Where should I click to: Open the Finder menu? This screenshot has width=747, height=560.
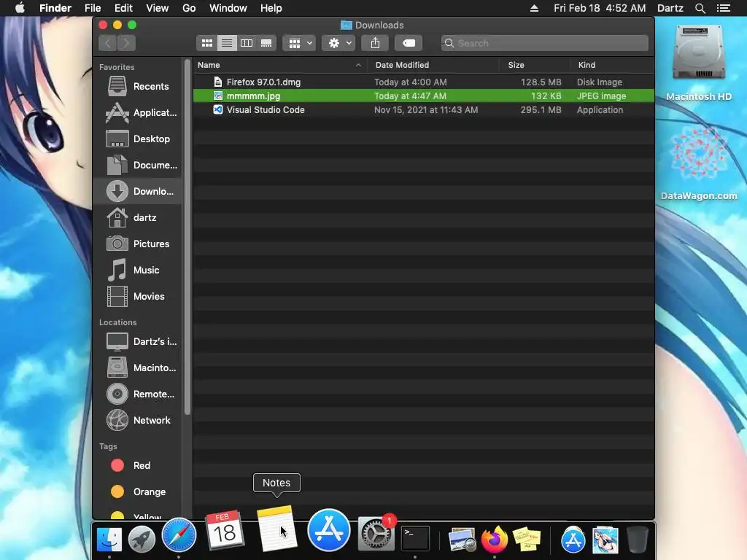tap(55, 8)
